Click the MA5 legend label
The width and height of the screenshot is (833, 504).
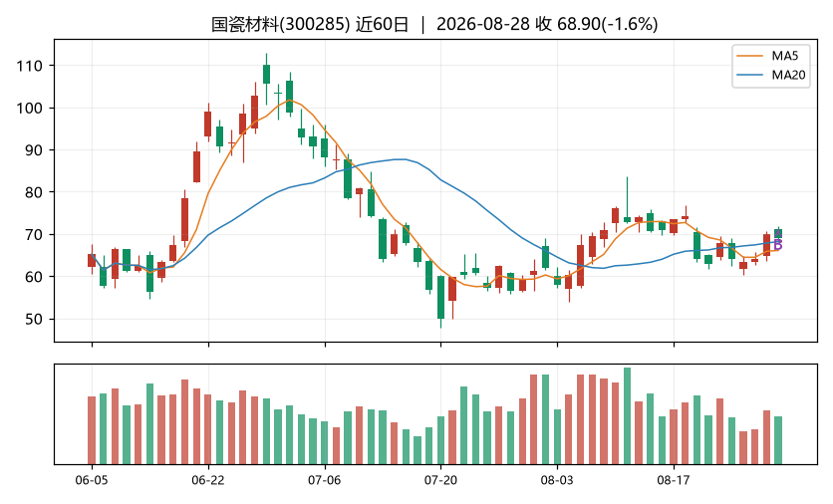click(784, 57)
